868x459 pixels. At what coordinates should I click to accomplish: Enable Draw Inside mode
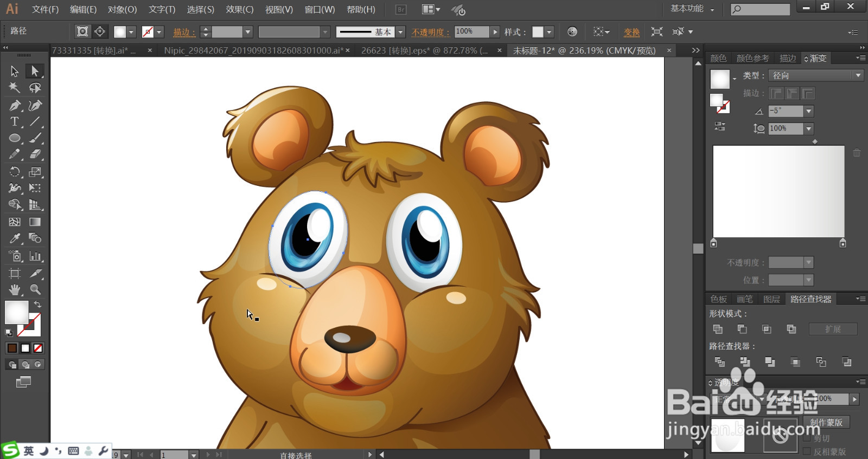click(x=37, y=365)
